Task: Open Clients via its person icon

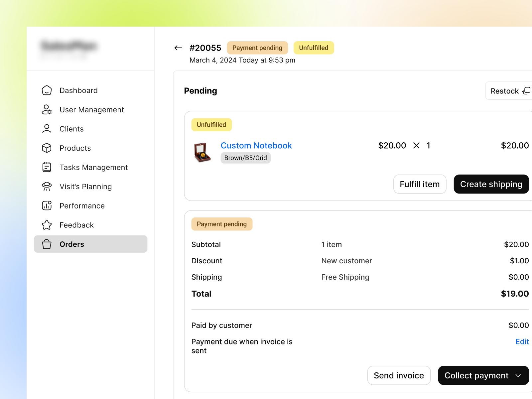Action: pyautogui.click(x=47, y=129)
